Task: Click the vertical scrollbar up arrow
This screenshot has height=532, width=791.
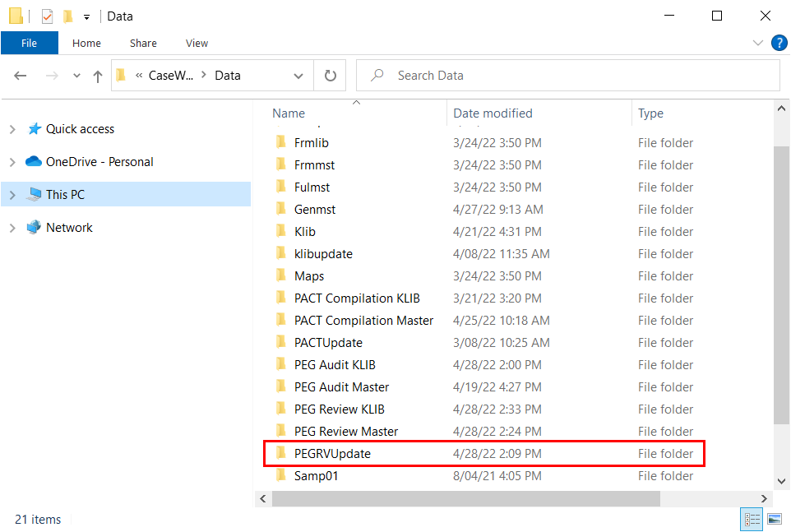Action: tap(781, 109)
